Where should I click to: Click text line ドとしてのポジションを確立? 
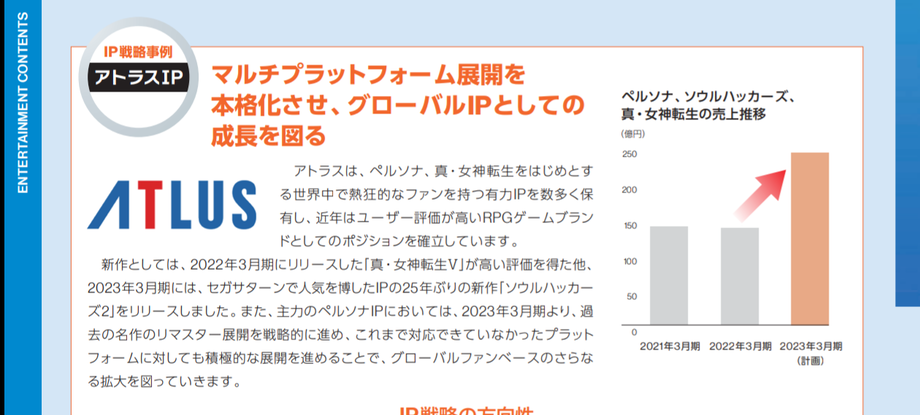(400, 241)
